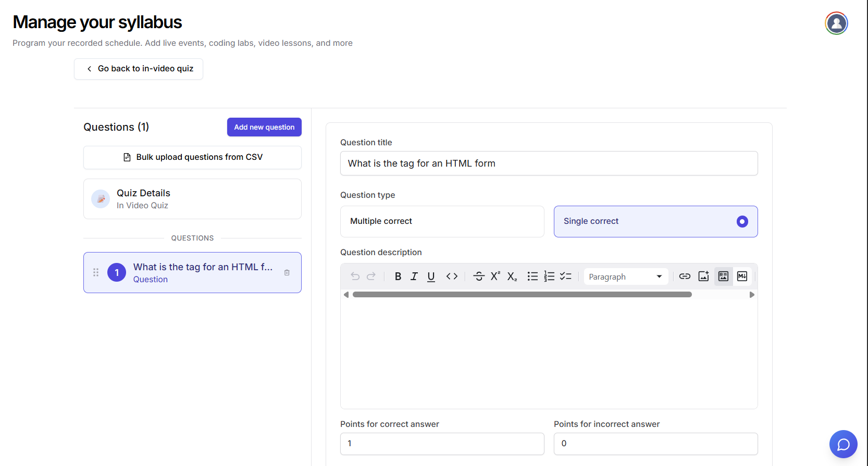Open the Paragraph style dropdown

625,276
